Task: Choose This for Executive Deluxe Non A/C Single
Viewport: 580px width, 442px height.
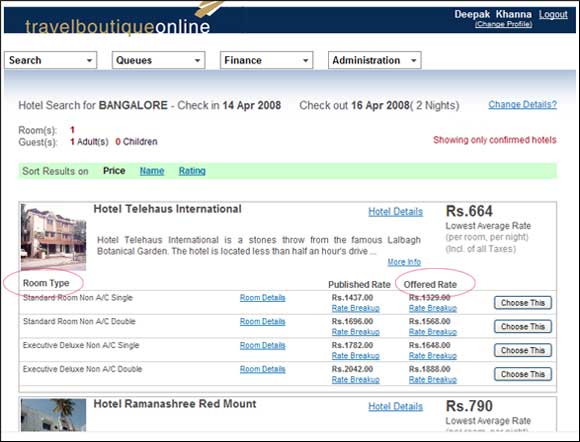Action: (x=523, y=350)
